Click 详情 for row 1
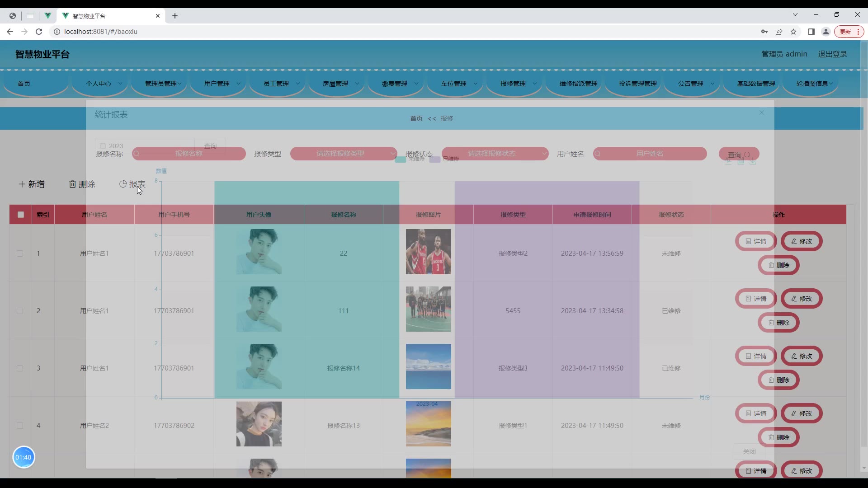 tap(756, 241)
